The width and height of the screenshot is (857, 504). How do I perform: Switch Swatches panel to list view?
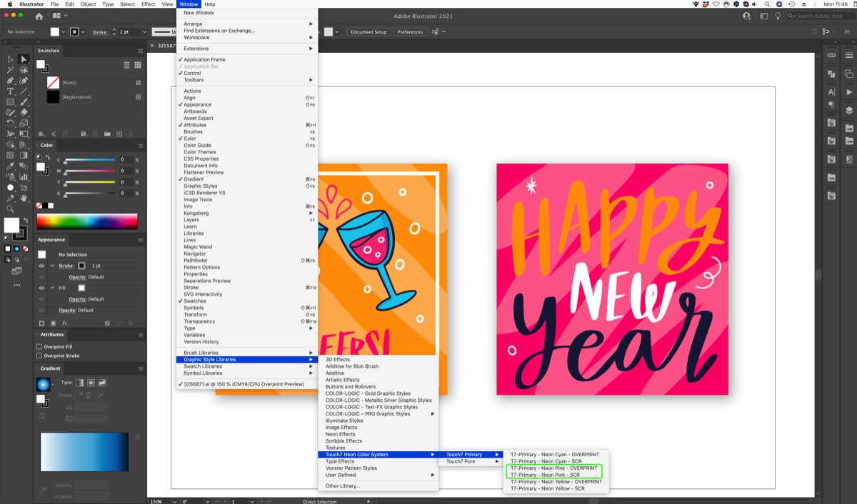127,65
